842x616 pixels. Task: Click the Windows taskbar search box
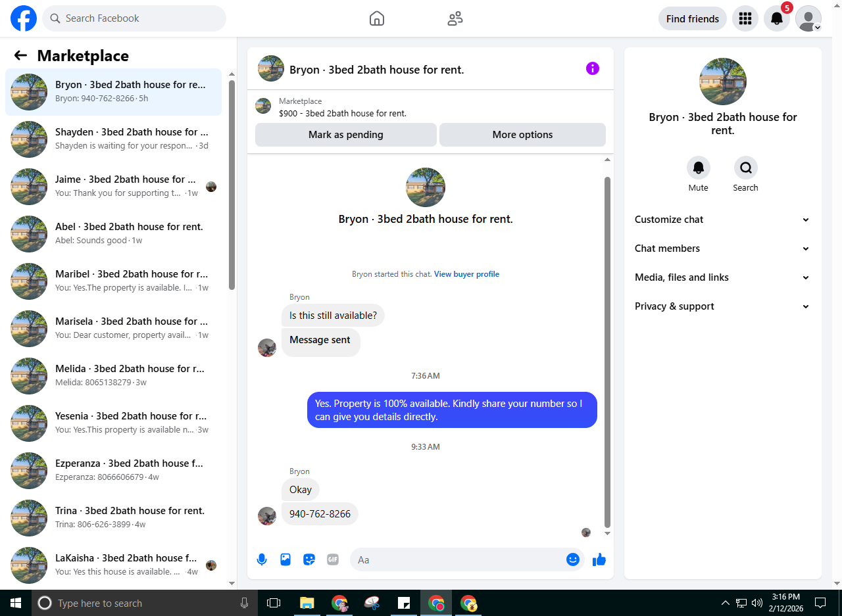[x=145, y=603]
